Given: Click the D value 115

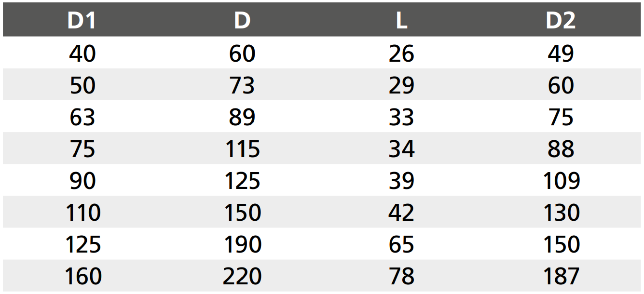Looking at the screenshot, I should click(243, 149).
